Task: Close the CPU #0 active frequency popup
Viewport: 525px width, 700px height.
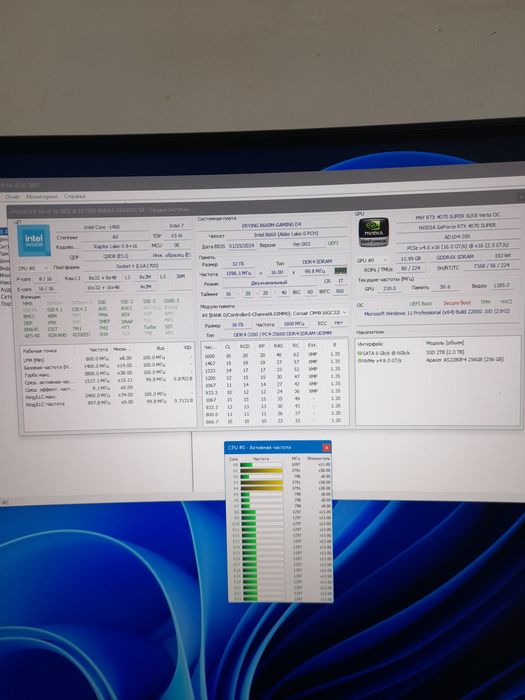Action: coord(326,447)
